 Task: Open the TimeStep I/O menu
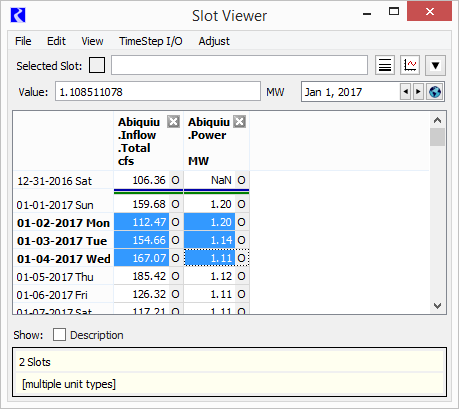(151, 41)
